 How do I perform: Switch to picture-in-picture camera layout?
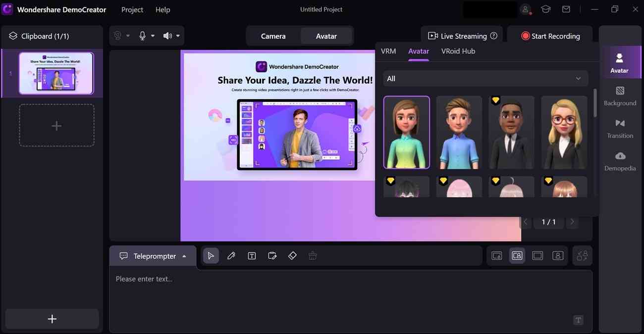click(x=497, y=256)
